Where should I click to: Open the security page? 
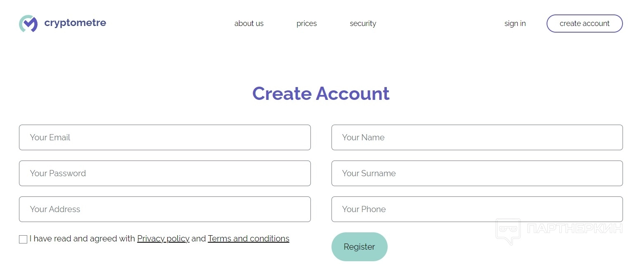(x=363, y=24)
